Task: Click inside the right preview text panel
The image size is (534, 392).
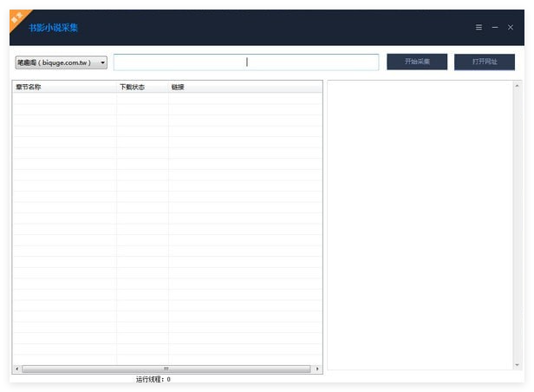Action: 419,217
